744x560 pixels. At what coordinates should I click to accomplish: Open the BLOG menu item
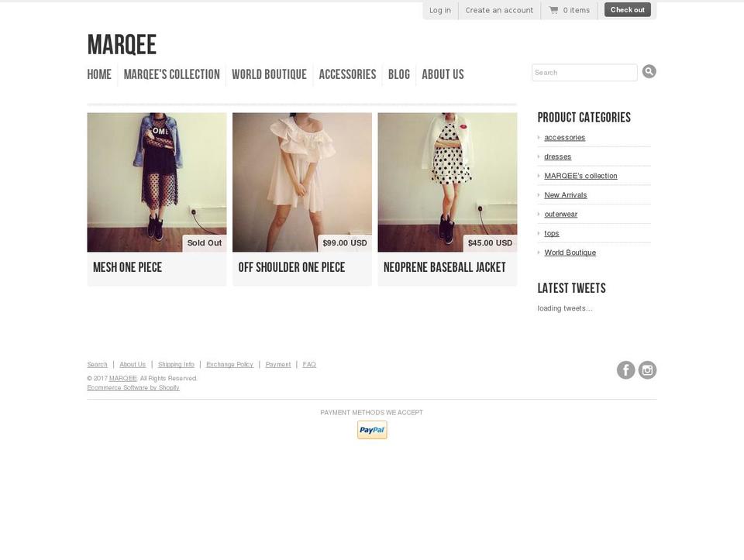[x=399, y=74]
